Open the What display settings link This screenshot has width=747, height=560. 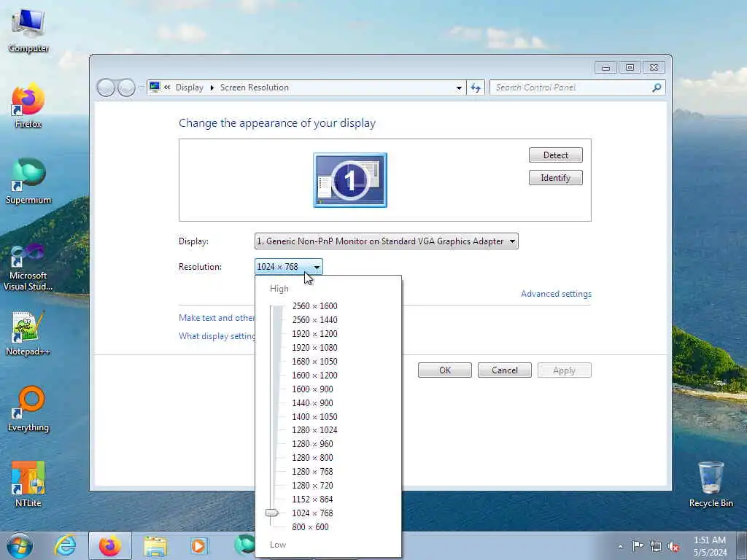coord(217,336)
